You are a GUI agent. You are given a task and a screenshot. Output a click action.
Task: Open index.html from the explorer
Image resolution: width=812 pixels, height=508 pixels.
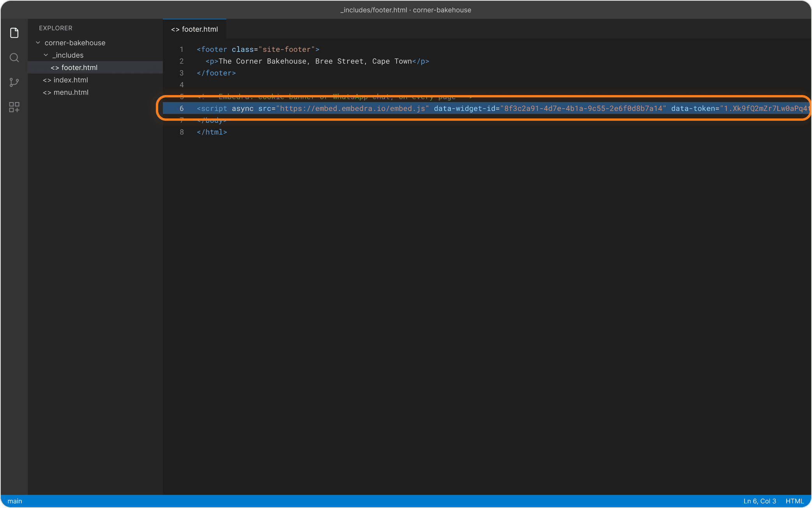(x=95, y=80)
